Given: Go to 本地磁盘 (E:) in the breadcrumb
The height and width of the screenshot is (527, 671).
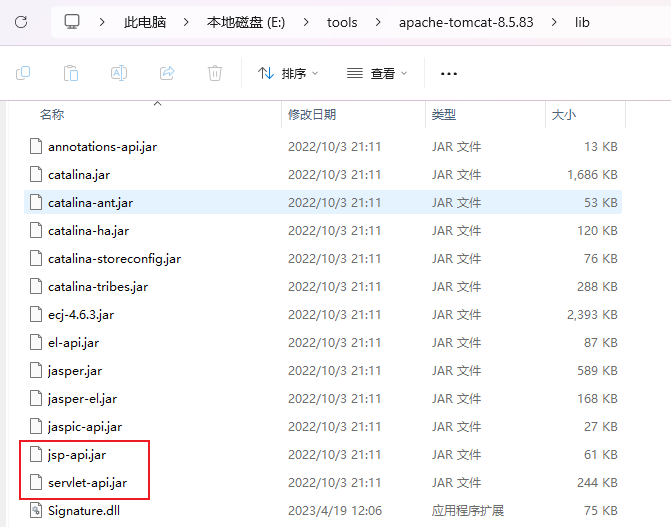Looking at the screenshot, I should (x=246, y=22).
